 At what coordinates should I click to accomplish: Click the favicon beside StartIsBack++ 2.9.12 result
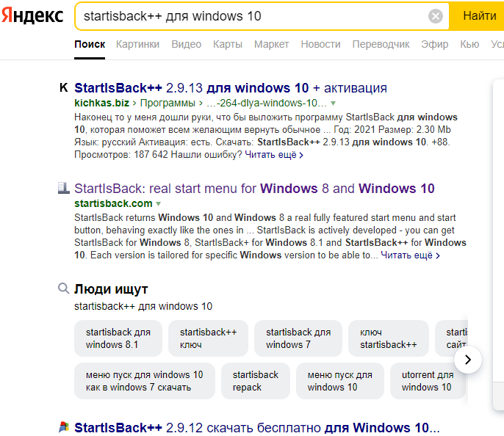(x=64, y=427)
